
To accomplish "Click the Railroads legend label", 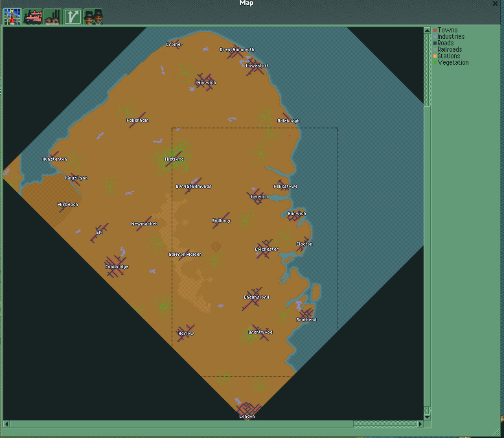I will pos(450,50).
